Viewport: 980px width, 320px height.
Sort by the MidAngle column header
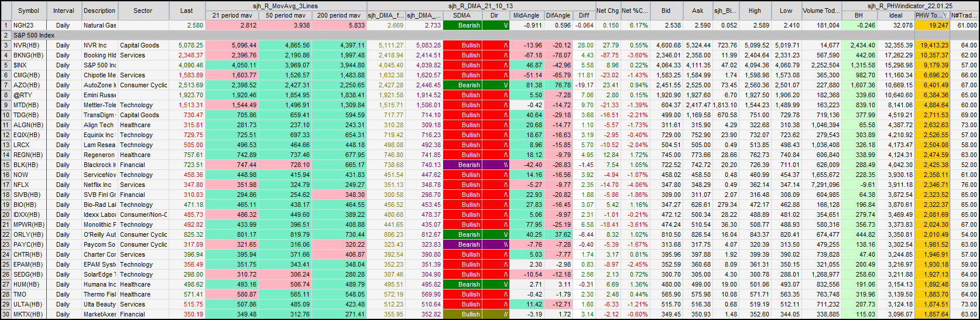point(526,15)
